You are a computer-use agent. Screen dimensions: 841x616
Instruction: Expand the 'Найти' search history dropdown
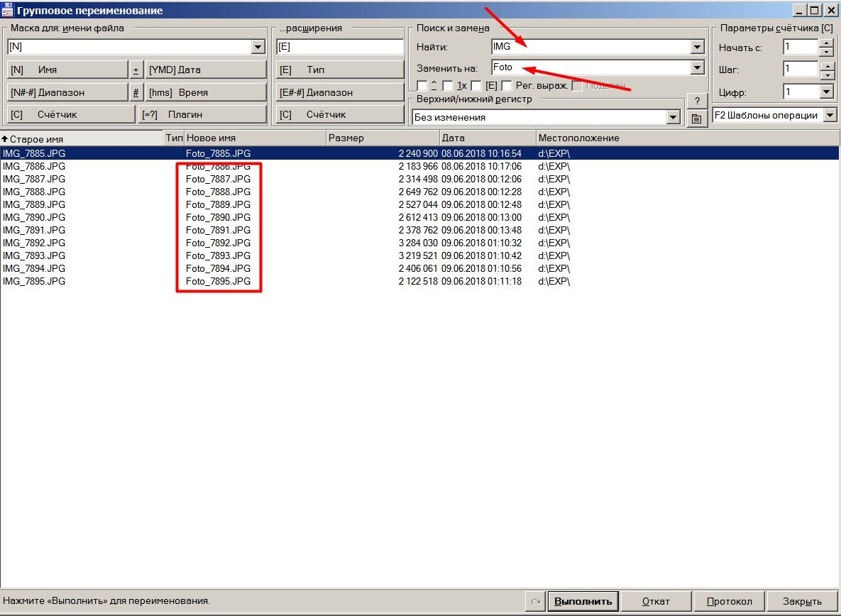point(697,47)
